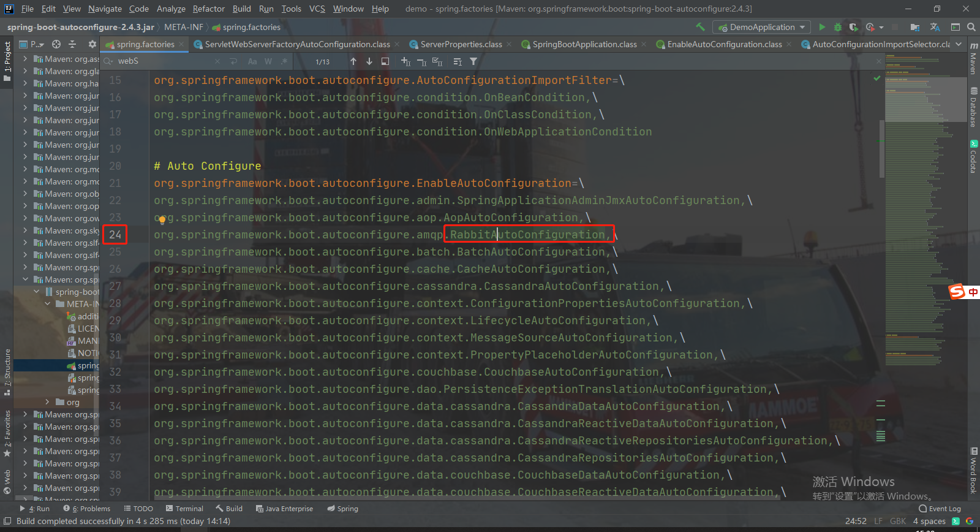Click the GBK file encoding indicator
980x532 pixels.
pyautogui.click(x=898, y=521)
